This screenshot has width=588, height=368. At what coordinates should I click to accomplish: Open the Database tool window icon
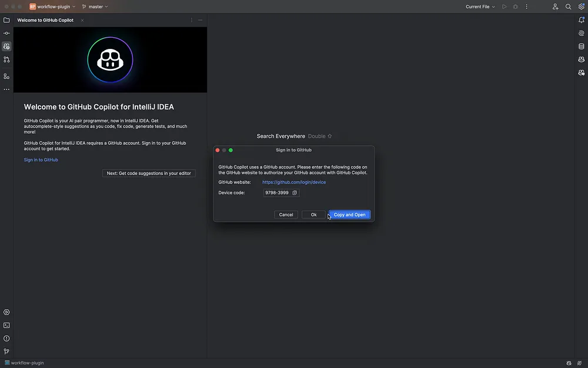point(582,46)
